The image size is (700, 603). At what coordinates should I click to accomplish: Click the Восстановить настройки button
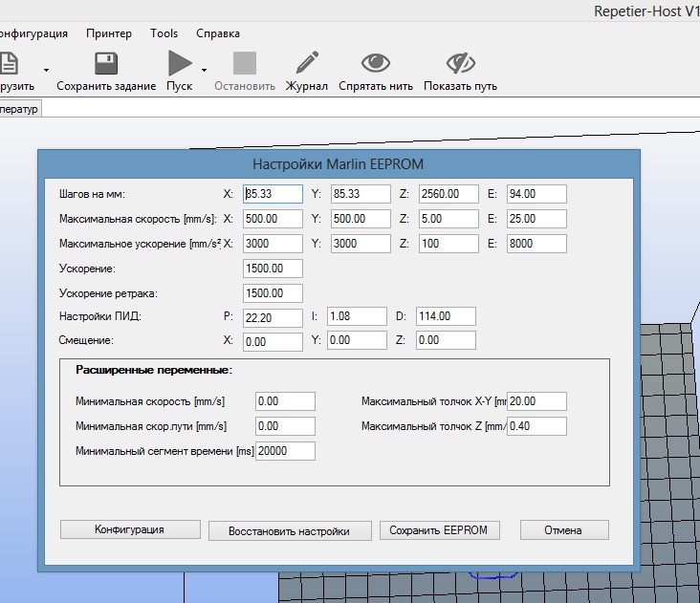(289, 530)
